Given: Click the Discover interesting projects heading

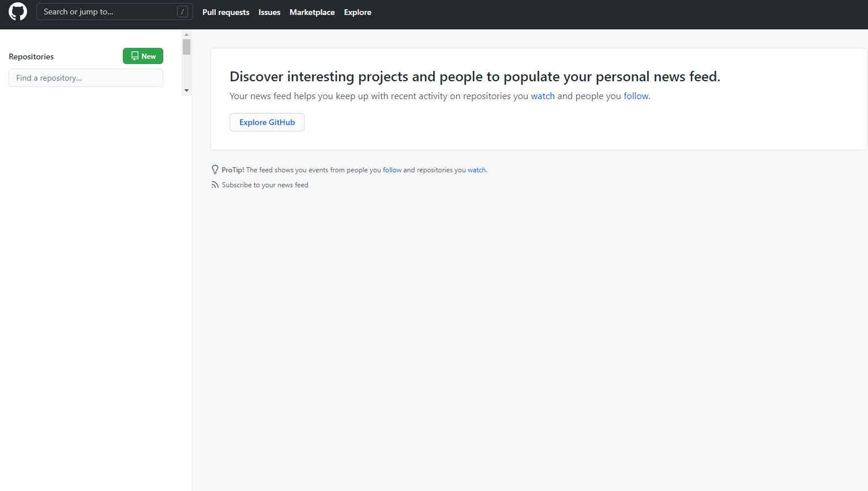Looking at the screenshot, I should [475, 77].
